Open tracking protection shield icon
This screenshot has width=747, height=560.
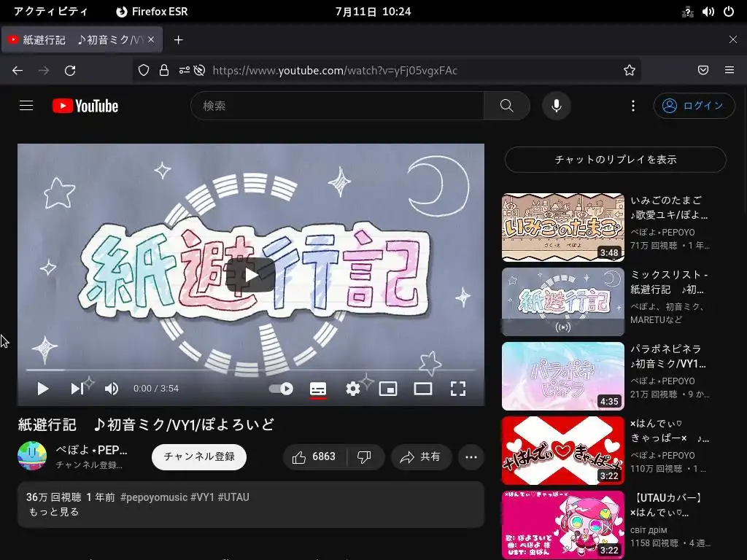[144, 71]
